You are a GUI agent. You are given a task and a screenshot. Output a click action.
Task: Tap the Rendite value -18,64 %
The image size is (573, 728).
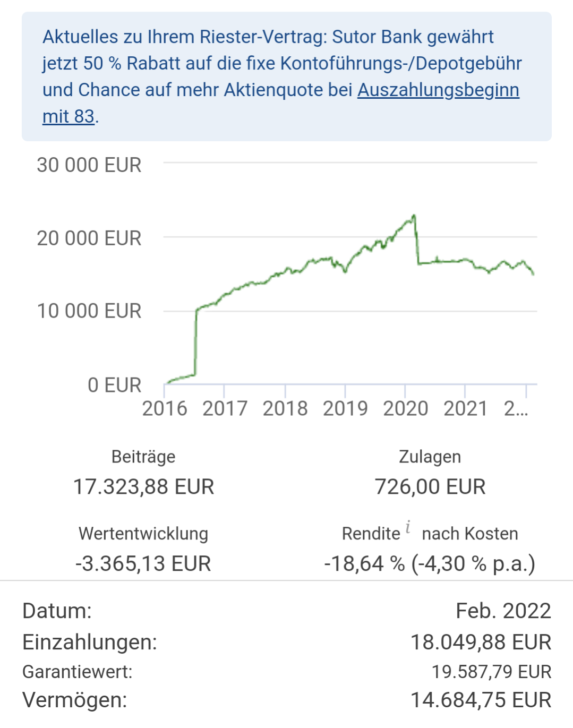[x=364, y=563]
